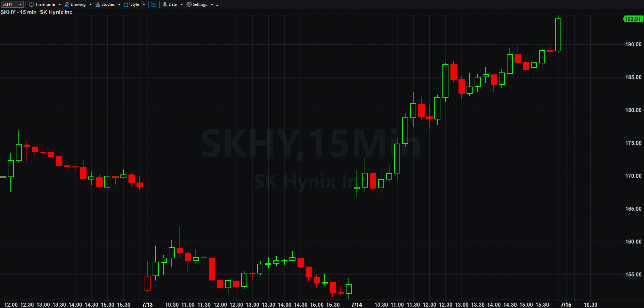Image resolution: width=644 pixels, height=308 pixels.
Task: Click the 180.00 price axis label
Action: (x=633, y=110)
